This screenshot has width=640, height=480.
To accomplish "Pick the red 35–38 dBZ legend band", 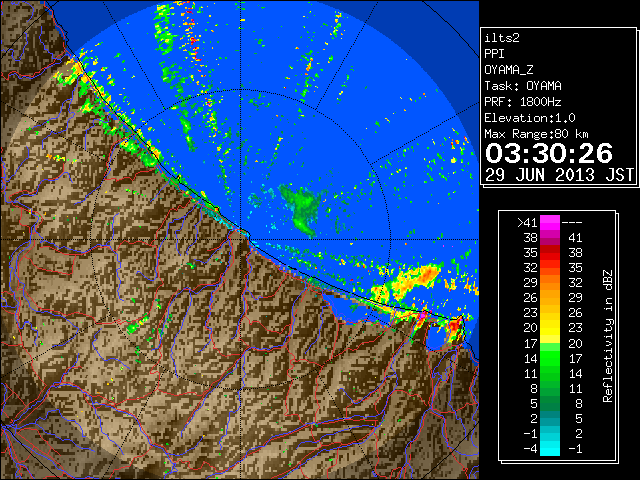I will point(550,252).
